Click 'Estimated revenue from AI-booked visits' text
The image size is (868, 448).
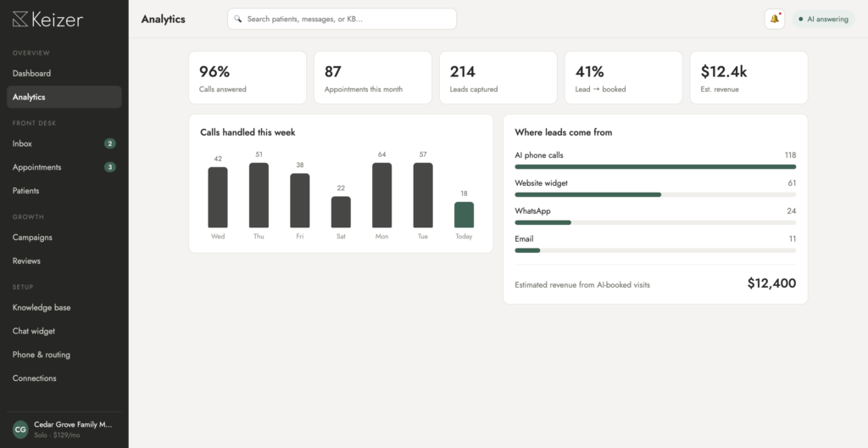point(582,285)
